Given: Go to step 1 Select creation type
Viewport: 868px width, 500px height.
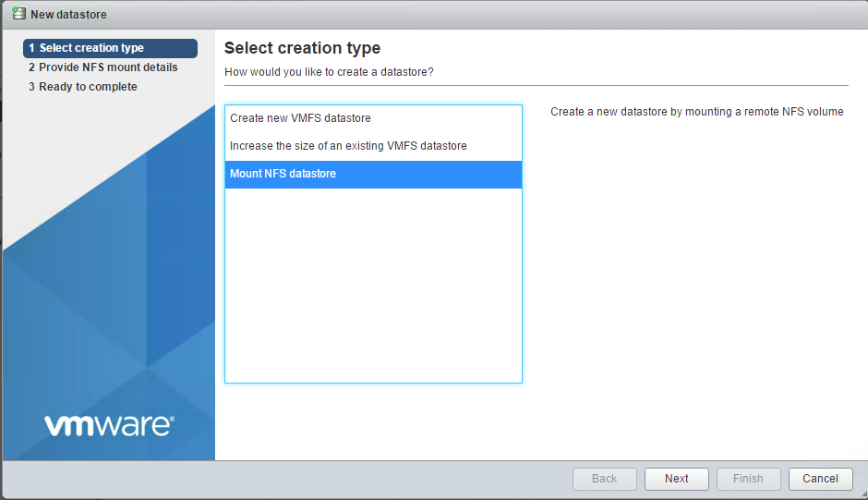Looking at the screenshot, I should [x=110, y=48].
